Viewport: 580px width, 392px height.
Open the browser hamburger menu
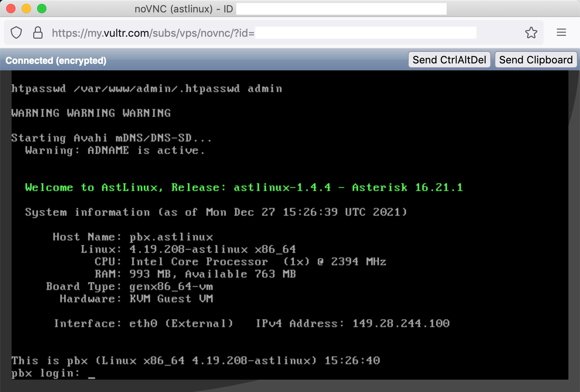(x=561, y=33)
